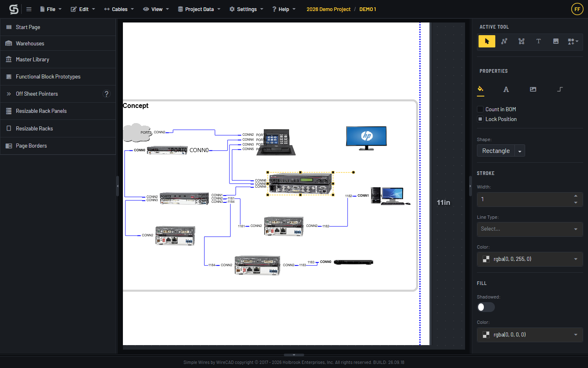Open the Cables menu
Viewport: 588px width, 368px height.
coord(119,9)
